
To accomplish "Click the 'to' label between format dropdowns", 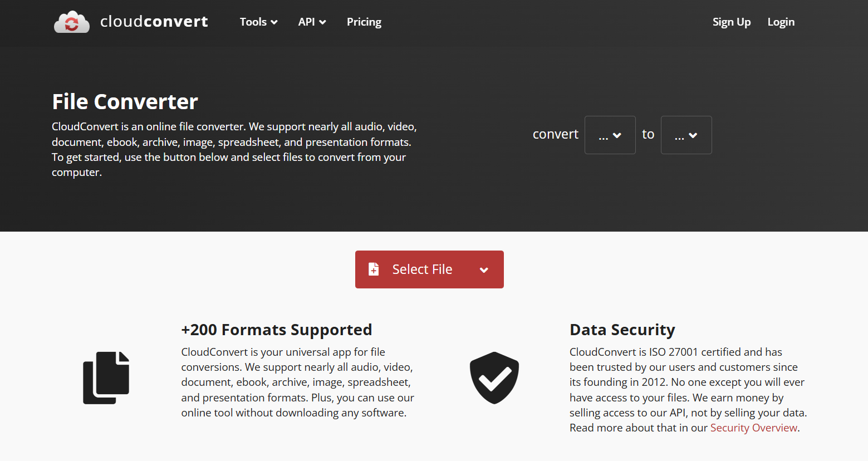I will point(648,134).
